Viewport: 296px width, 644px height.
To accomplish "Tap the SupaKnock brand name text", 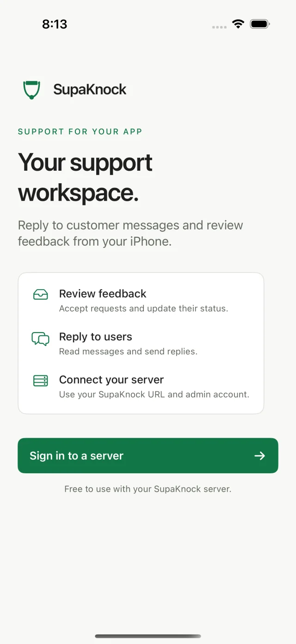I will tap(90, 89).
